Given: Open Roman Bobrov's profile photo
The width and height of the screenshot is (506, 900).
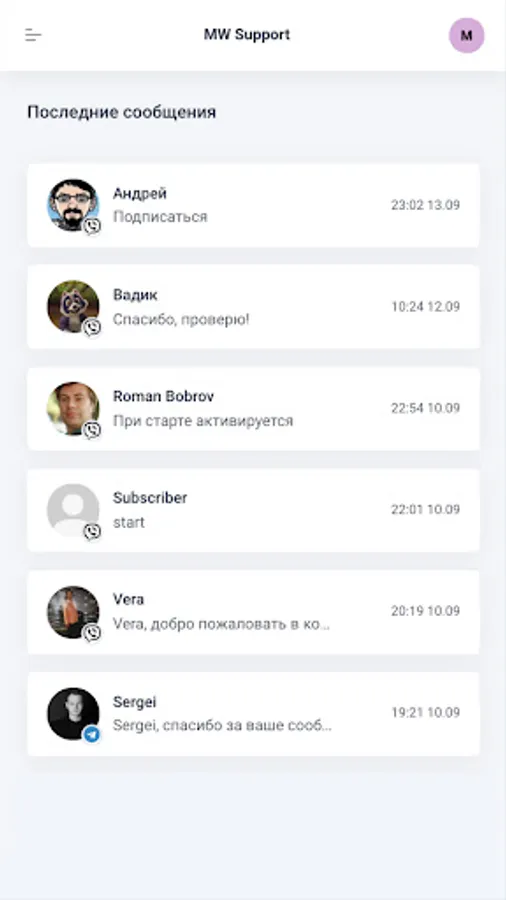Looking at the screenshot, I should (x=73, y=408).
